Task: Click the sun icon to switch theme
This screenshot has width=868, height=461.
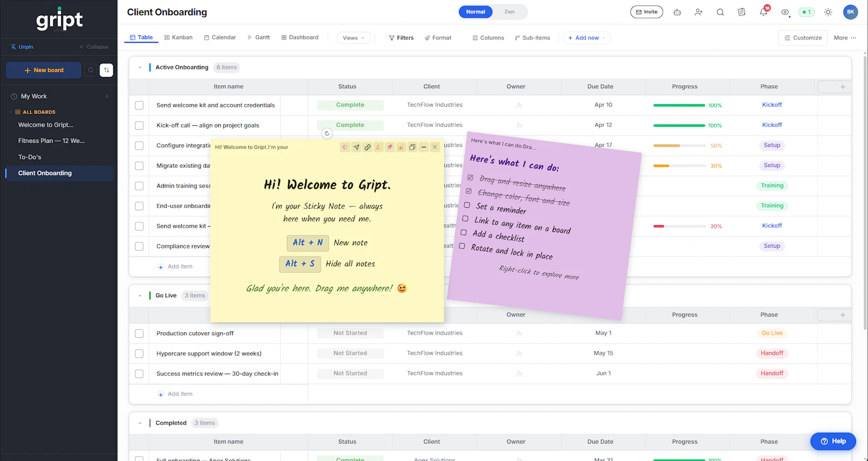Action: [x=828, y=12]
